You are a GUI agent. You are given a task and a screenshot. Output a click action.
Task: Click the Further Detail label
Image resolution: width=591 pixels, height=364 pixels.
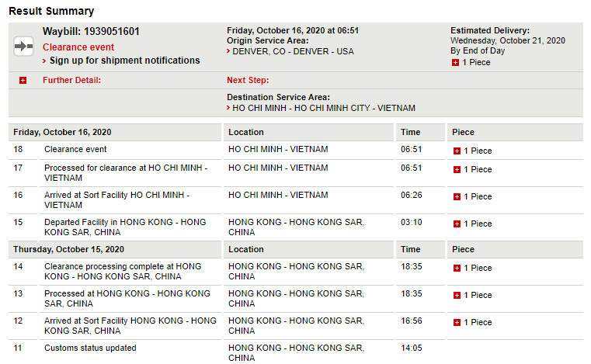pos(71,80)
